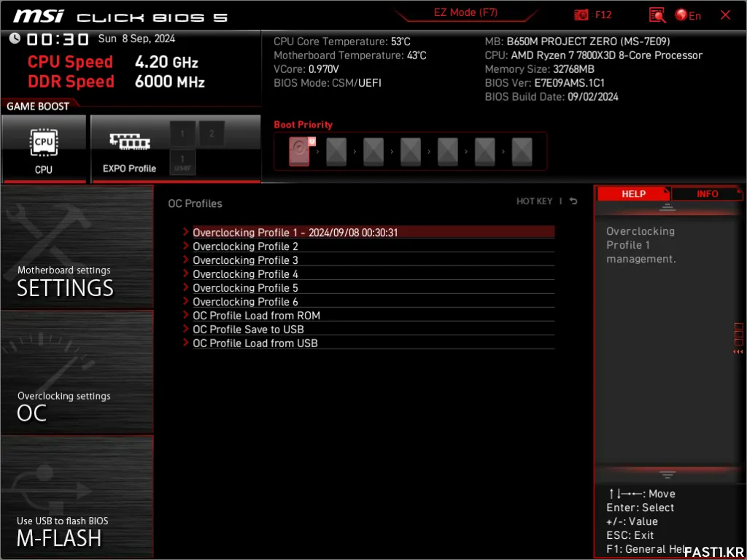Toggle Game Boost CPU button
The width and height of the screenshot is (747, 560).
tap(43, 149)
